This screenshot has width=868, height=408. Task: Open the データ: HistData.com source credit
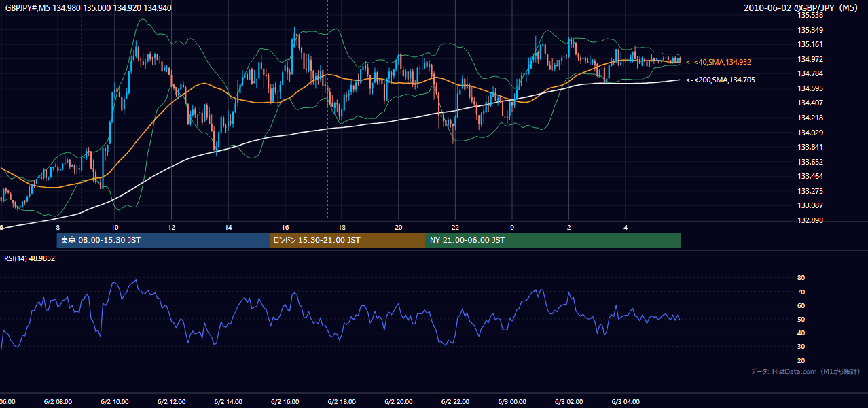[805, 371]
